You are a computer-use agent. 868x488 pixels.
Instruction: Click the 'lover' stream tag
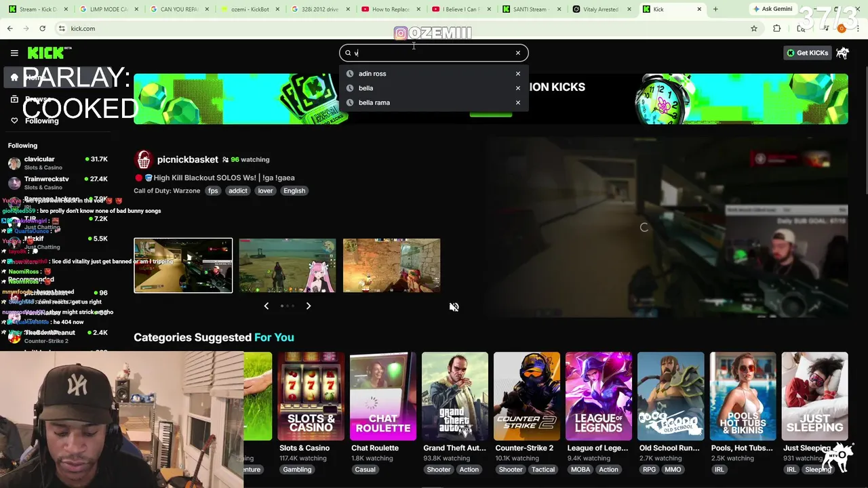tap(265, 190)
